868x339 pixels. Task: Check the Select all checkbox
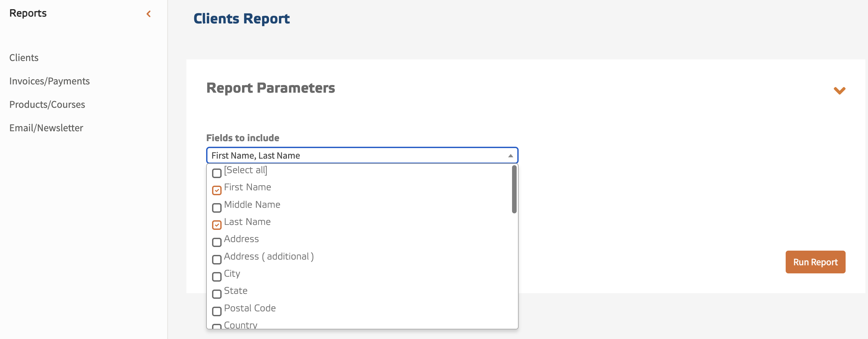(x=217, y=173)
